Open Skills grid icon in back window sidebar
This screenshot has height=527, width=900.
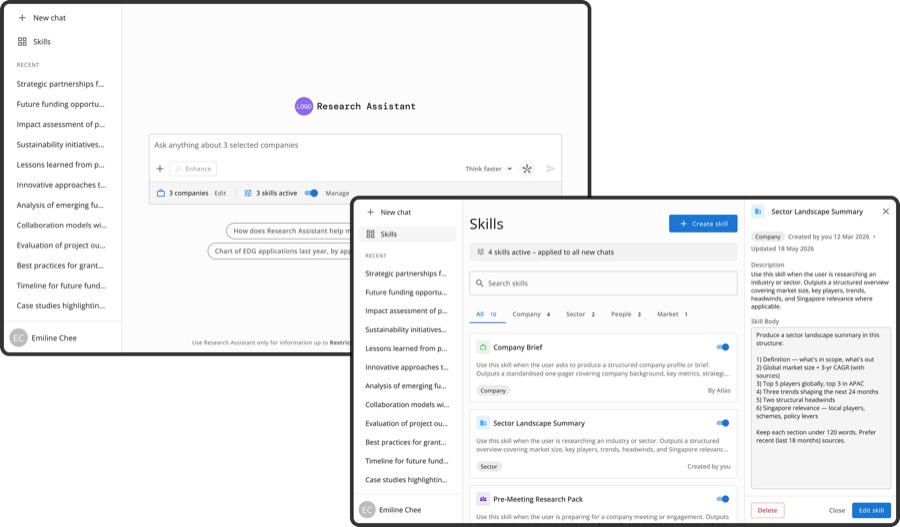pyautogui.click(x=22, y=42)
